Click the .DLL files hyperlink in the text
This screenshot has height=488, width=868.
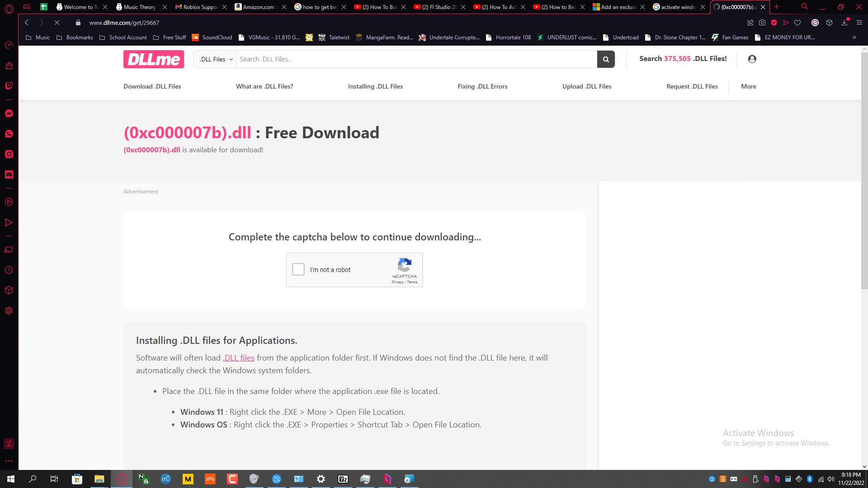pos(238,357)
